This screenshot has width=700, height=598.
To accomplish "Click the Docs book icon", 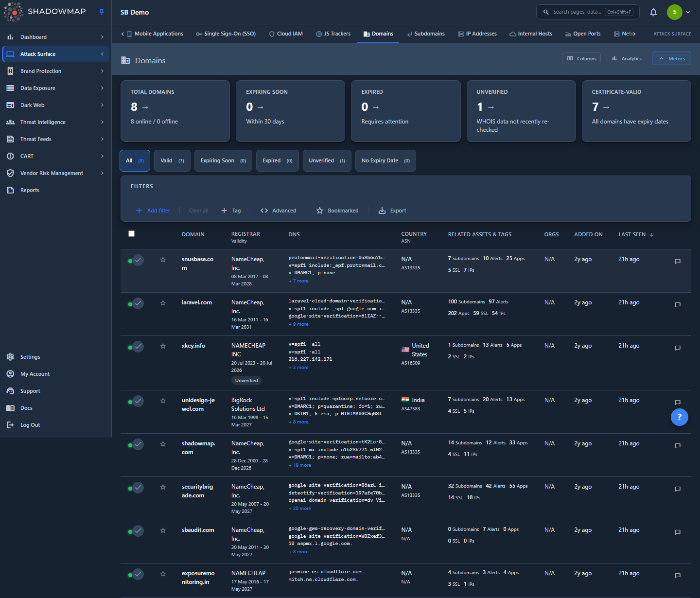I will [10, 408].
